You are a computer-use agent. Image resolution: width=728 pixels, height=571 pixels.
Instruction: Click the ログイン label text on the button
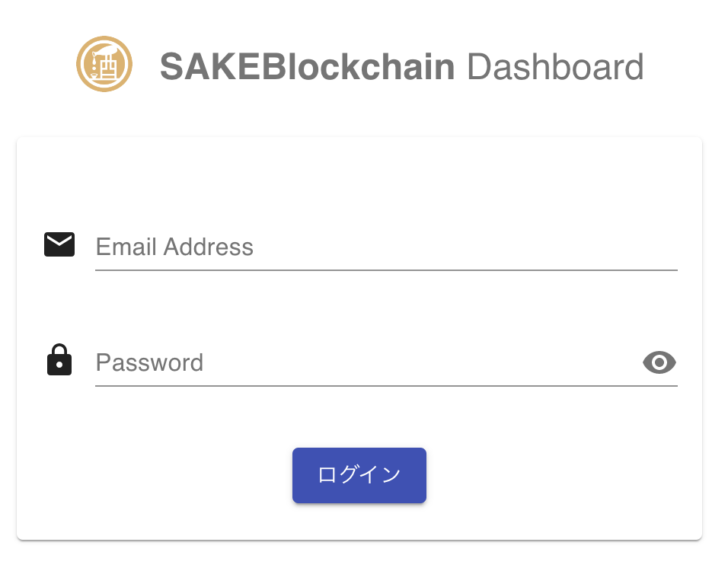tap(359, 475)
